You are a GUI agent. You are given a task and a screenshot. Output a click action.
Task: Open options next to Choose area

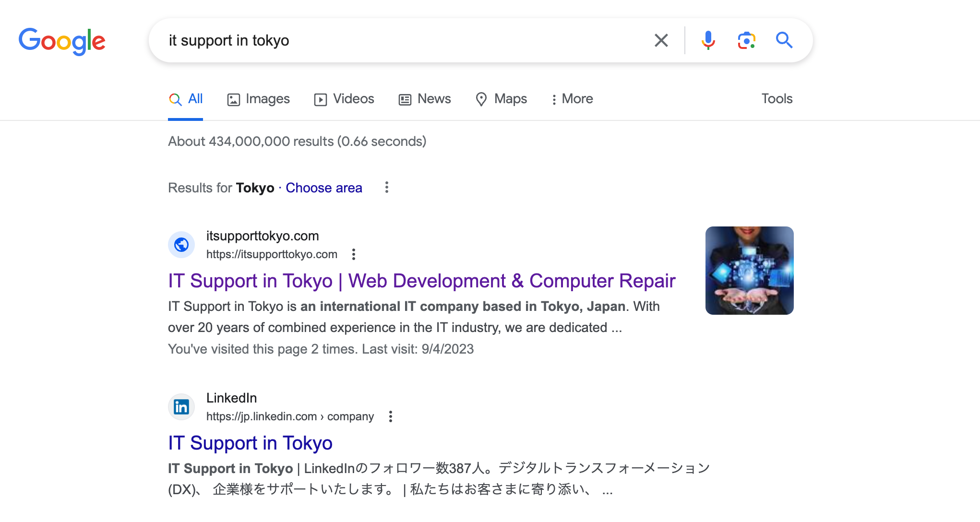[x=387, y=188]
